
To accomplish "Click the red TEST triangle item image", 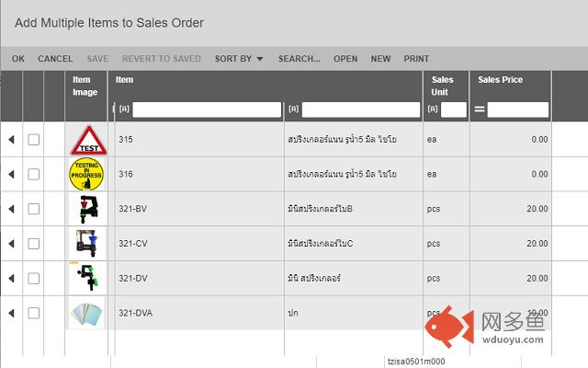I will (x=88, y=140).
